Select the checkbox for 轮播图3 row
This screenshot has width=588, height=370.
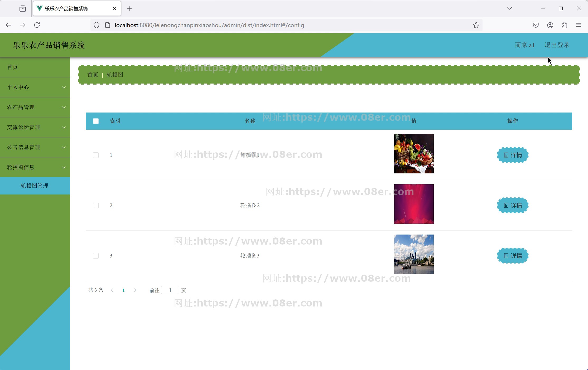(96, 256)
